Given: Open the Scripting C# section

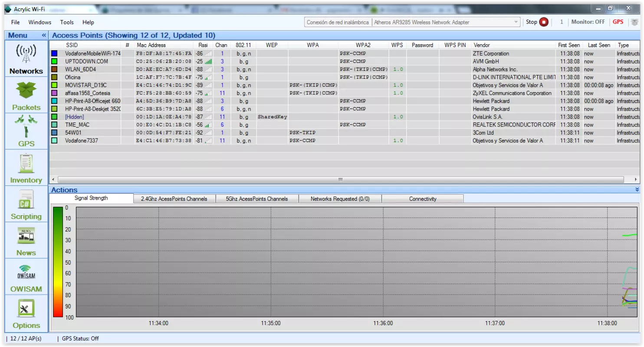Looking at the screenshot, I should [26, 204].
